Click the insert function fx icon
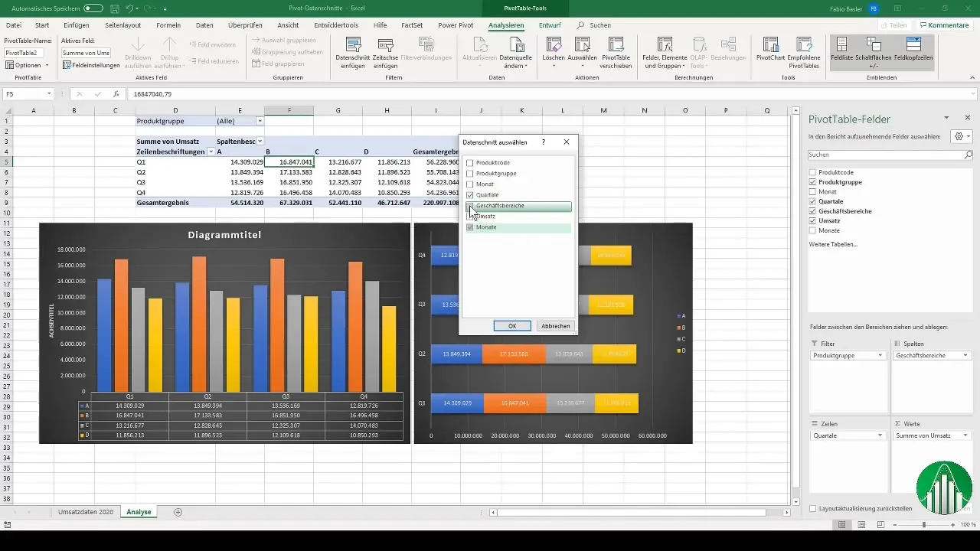 [x=116, y=94]
